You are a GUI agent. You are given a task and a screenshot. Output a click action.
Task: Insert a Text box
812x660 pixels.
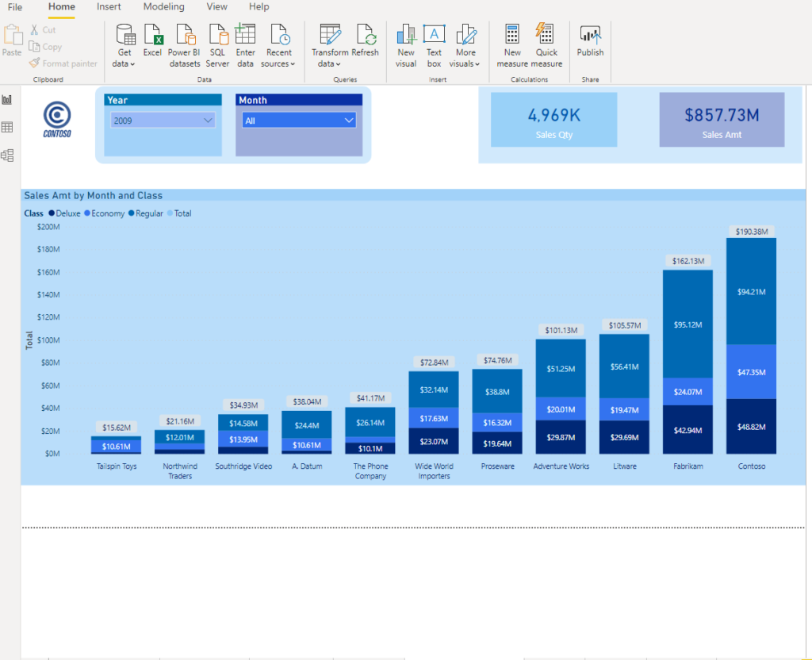[x=434, y=45]
